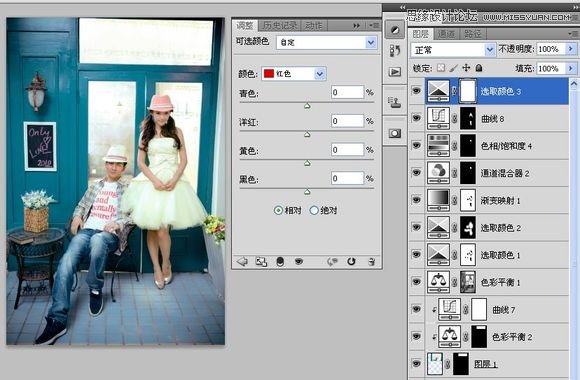Open the 不透明度 opacity arrow
The width and height of the screenshot is (580, 380).
click(x=571, y=49)
